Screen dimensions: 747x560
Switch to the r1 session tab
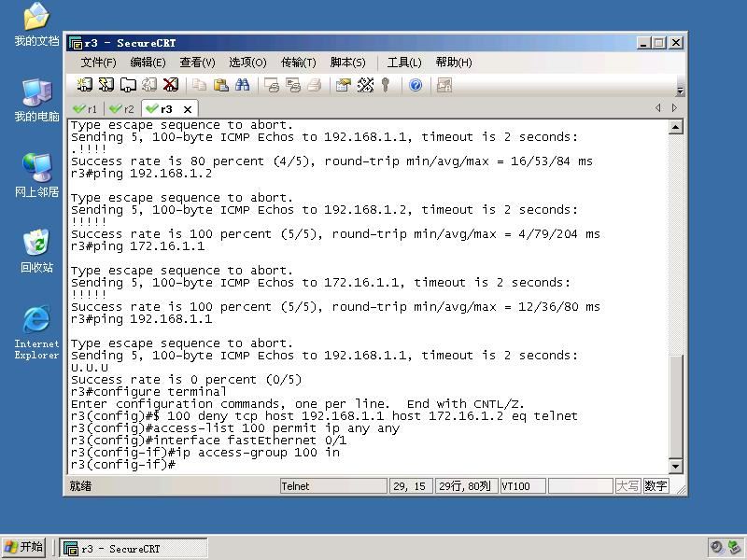(86, 109)
